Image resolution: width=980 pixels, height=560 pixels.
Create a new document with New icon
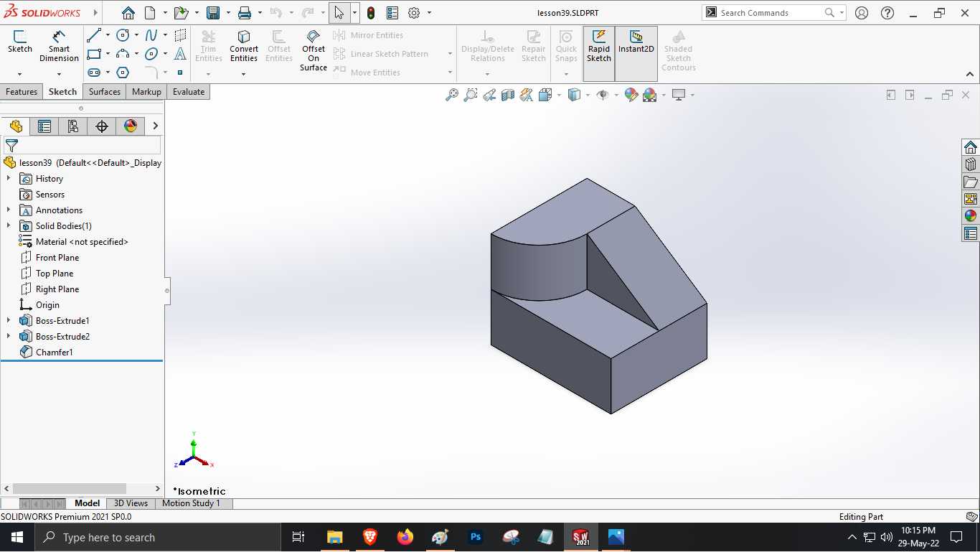coord(150,13)
